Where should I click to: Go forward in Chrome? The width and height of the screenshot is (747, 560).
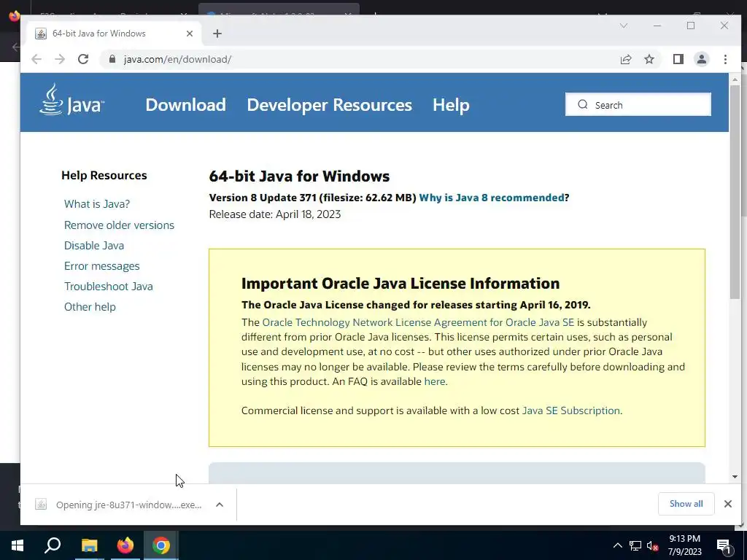60,59
